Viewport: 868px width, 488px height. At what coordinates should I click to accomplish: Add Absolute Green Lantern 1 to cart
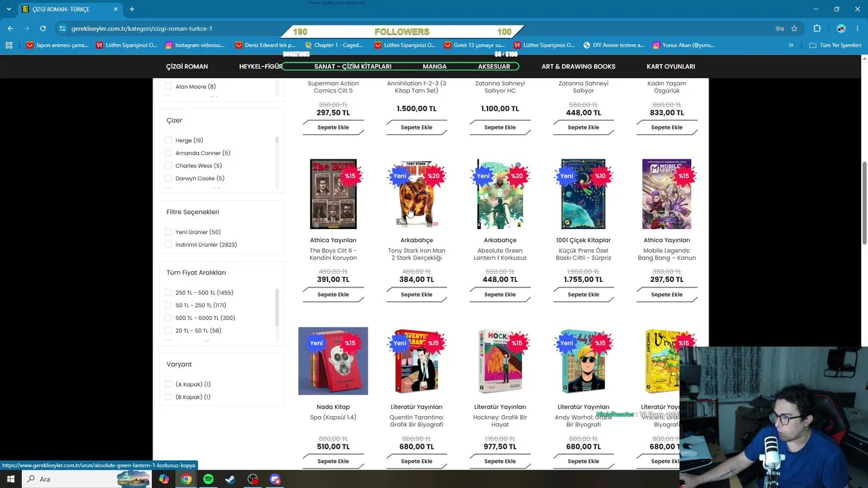(x=500, y=295)
